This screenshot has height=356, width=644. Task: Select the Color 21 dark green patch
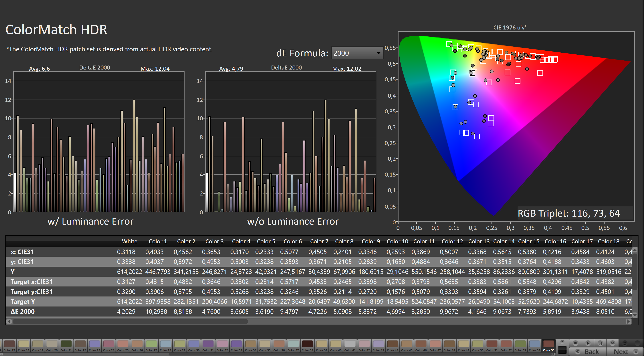click(x=66, y=345)
